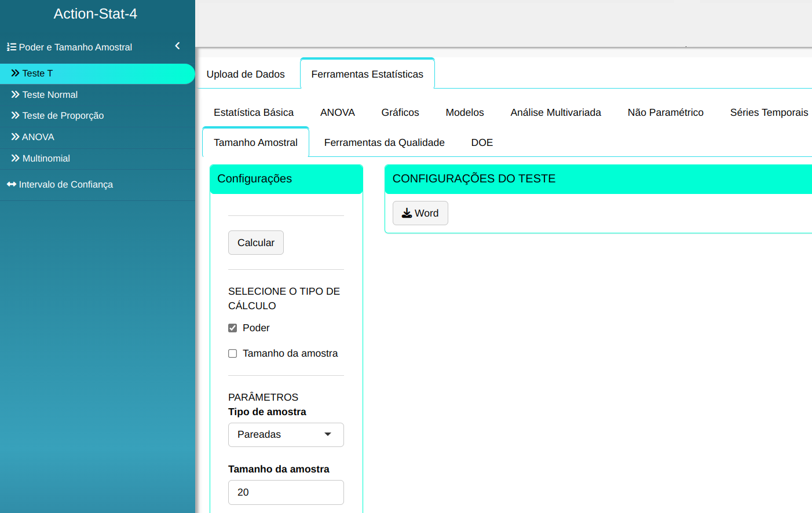Select the Análise Multivariada tab
Viewport: 812px width, 513px height.
tap(555, 112)
